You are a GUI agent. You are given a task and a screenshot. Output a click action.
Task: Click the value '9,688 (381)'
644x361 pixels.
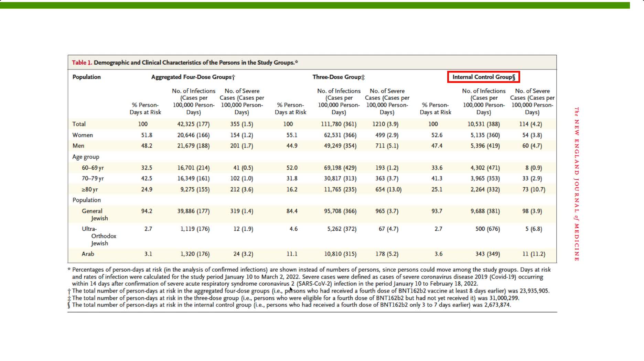pos(485,211)
